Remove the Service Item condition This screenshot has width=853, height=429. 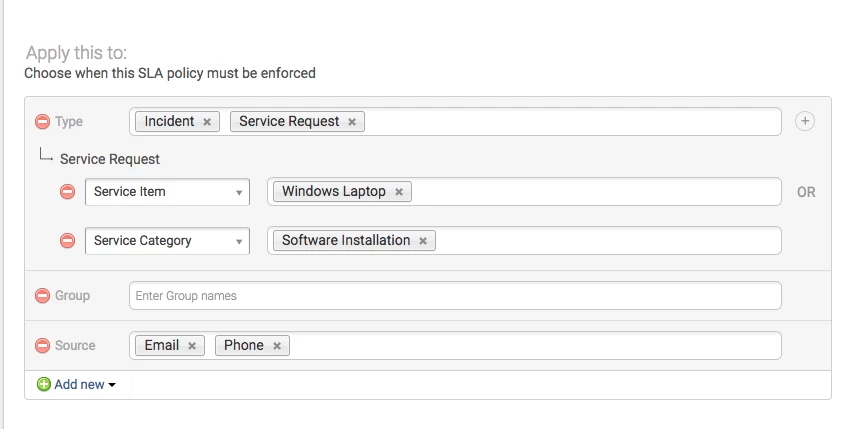coord(67,191)
